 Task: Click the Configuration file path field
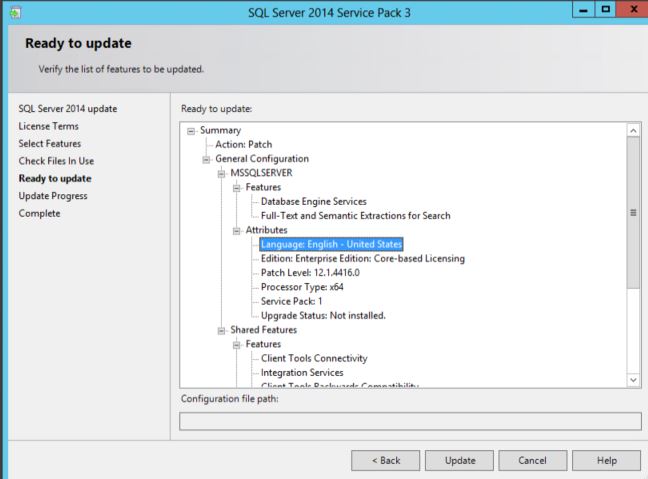click(410, 422)
